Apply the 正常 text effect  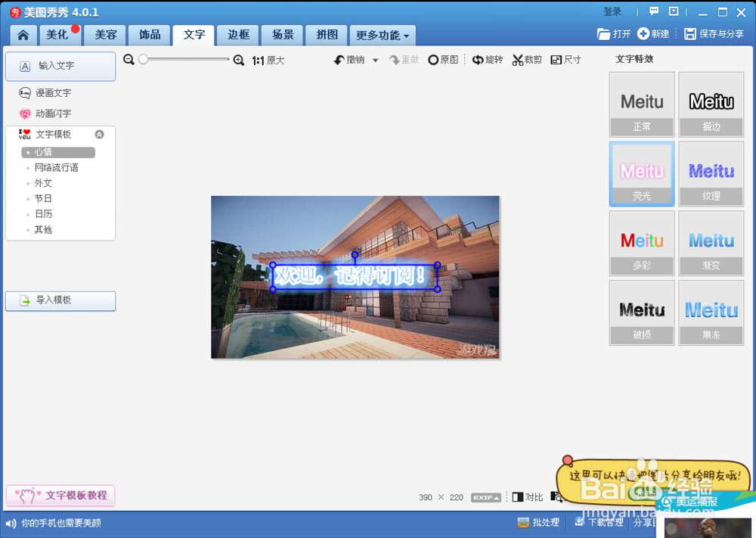click(x=642, y=104)
